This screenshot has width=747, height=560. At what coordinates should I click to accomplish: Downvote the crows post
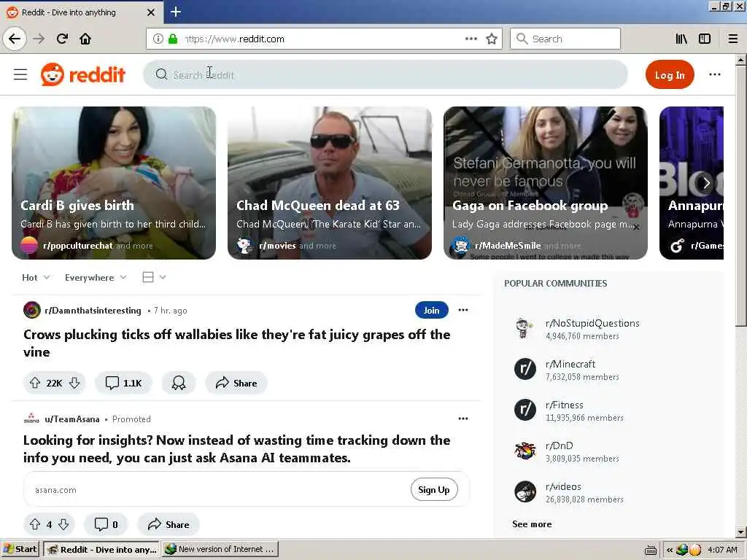74,383
